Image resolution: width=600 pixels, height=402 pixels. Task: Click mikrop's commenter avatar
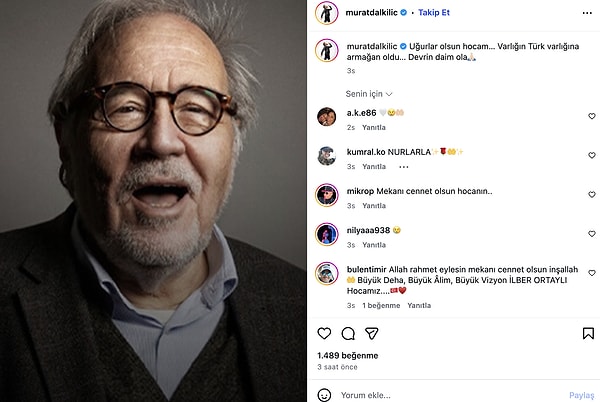325,194
